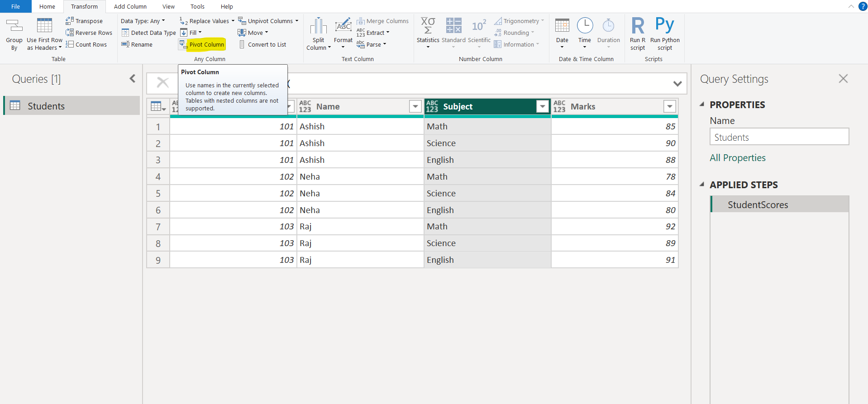Switch to the Add Column tab

pos(130,6)
